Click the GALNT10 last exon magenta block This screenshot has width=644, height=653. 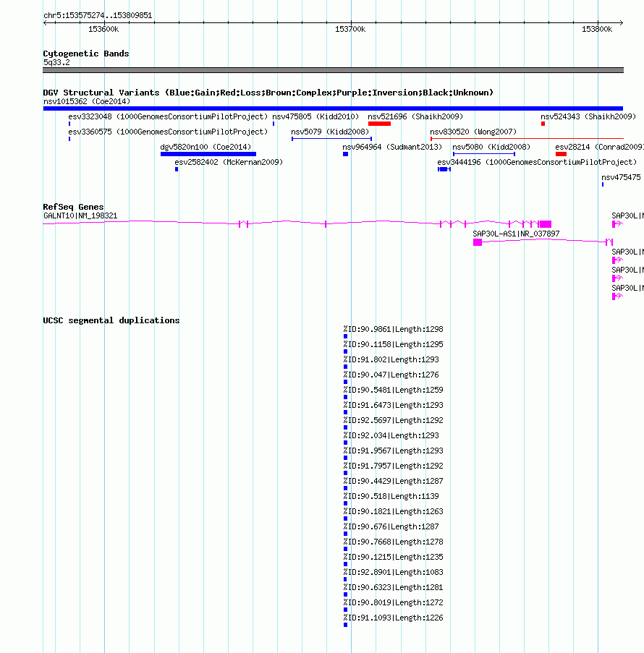545,224
